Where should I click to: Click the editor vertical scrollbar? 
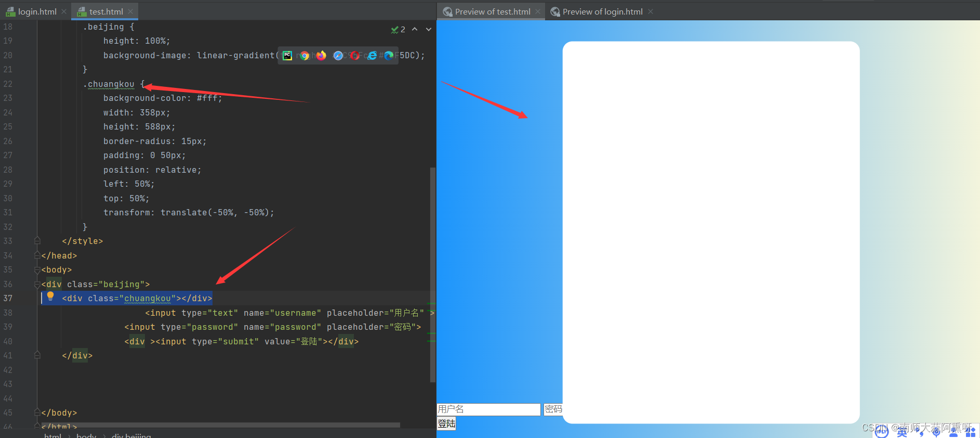433,275
